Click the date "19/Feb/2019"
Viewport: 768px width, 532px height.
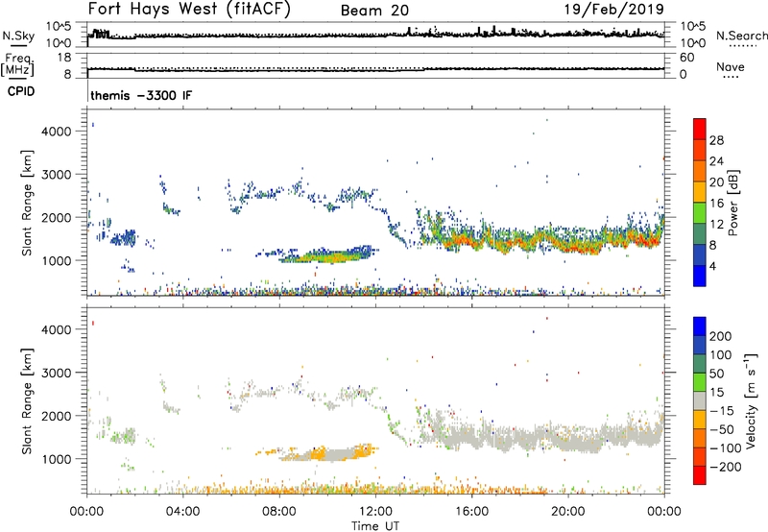coord(614,9)
